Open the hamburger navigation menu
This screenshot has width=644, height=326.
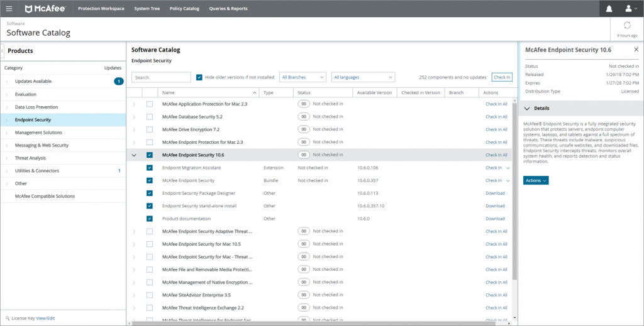9,9
